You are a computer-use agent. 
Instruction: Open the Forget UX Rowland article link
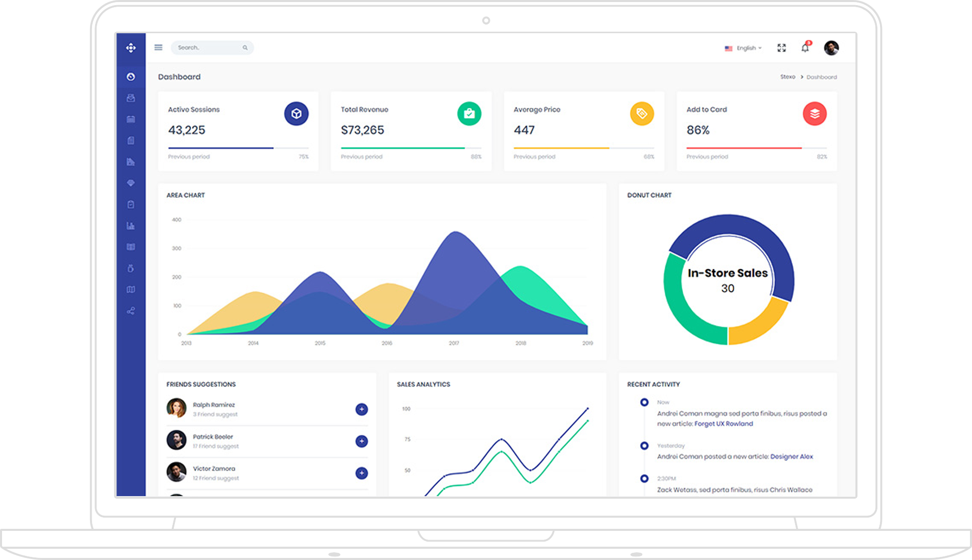click(x=724, y=424)
